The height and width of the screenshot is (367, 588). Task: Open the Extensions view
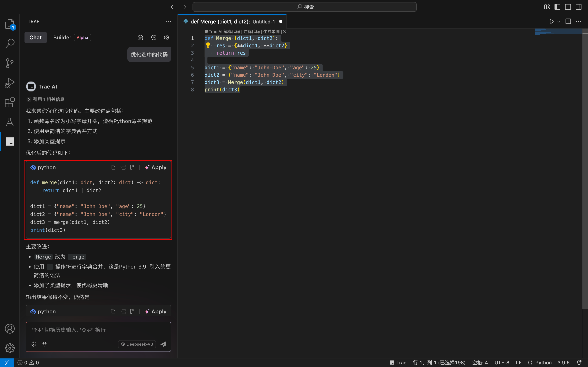(x=10, y=102)
